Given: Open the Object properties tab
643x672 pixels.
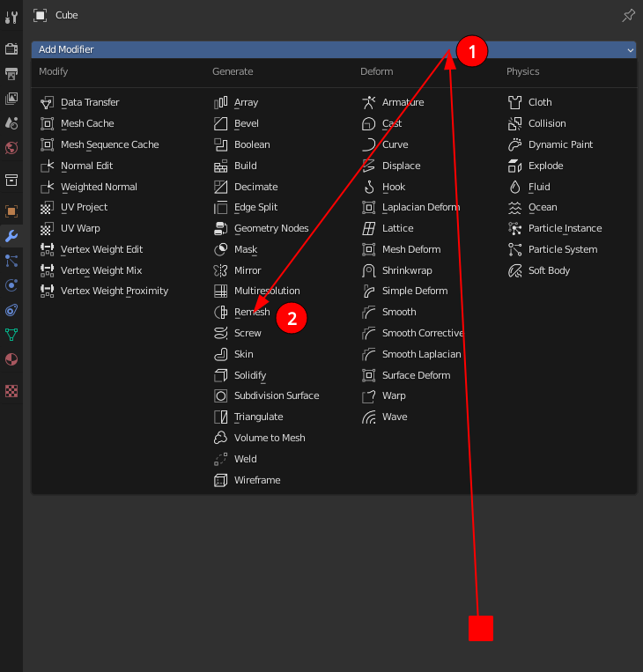Looking at the screenshot, I should click(11, 210).
